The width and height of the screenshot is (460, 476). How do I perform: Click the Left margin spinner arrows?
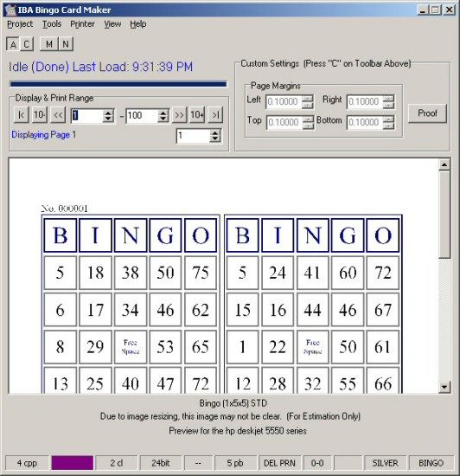click(x=308, y=102)
